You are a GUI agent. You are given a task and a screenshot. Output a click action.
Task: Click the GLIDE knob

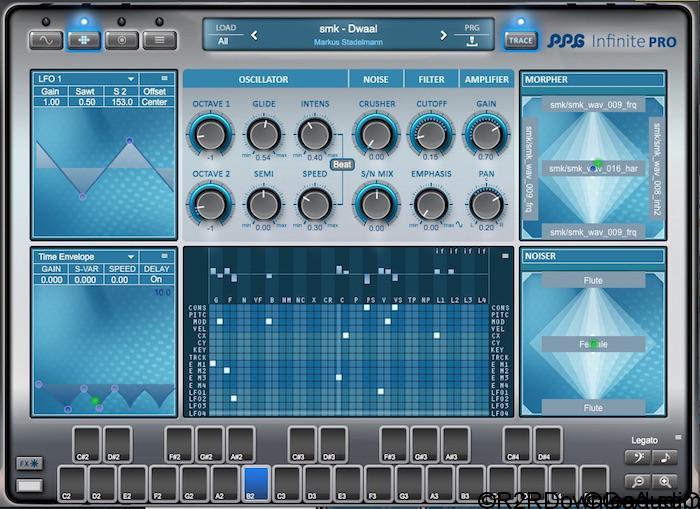[x=264, y=134]
